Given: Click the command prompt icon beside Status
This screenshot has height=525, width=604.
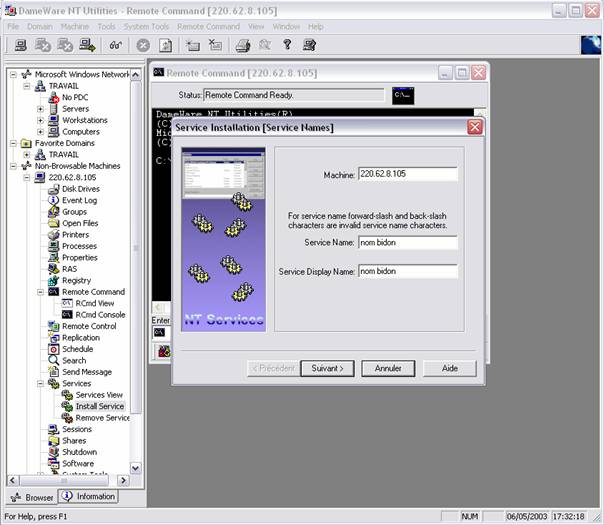Looking at the screenshot, I should point(403,96).
